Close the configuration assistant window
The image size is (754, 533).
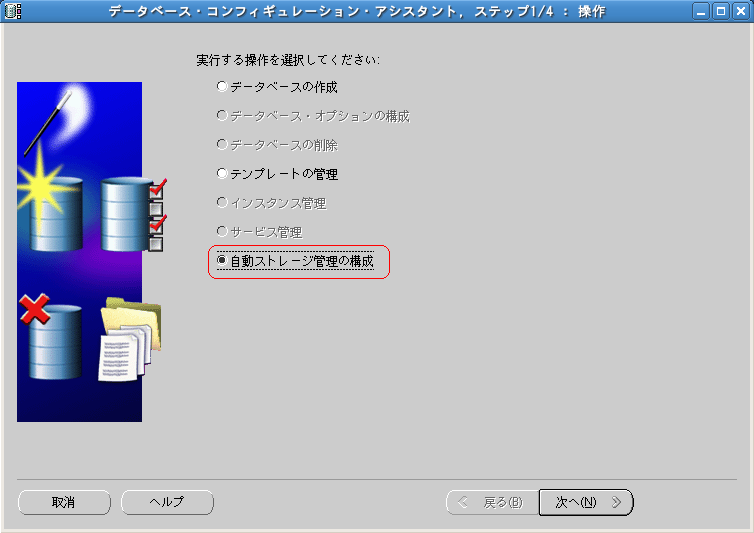pos(741,11)
